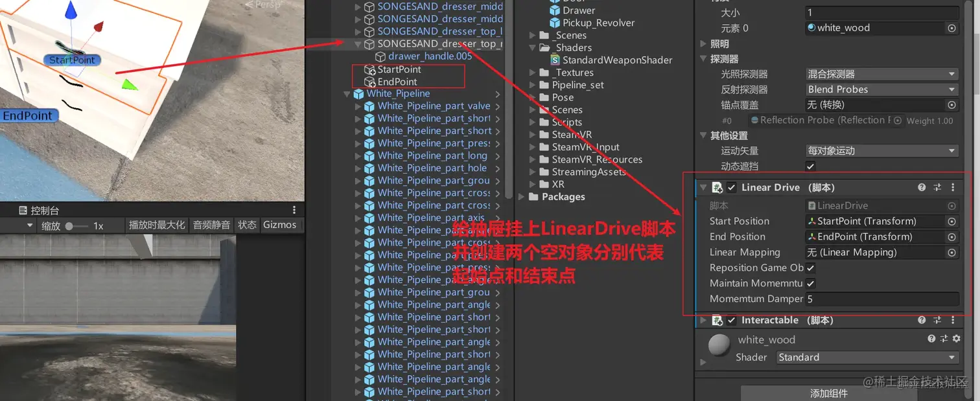This screenshot has width=980, height=401.
Task: Collapse Linear Drive component foldout
Action: click(x=703, y=187)
